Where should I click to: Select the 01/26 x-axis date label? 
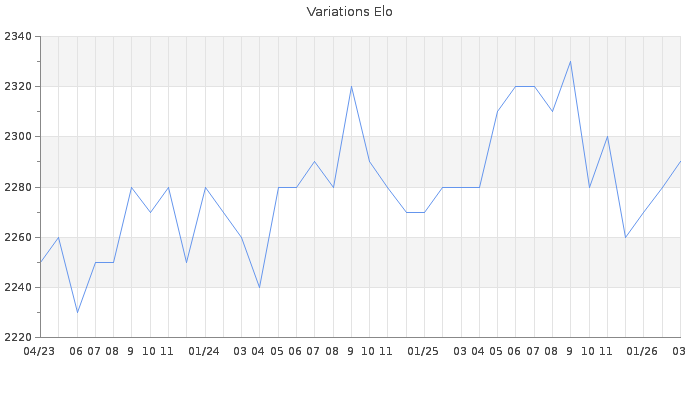click(x=642, y=351)
